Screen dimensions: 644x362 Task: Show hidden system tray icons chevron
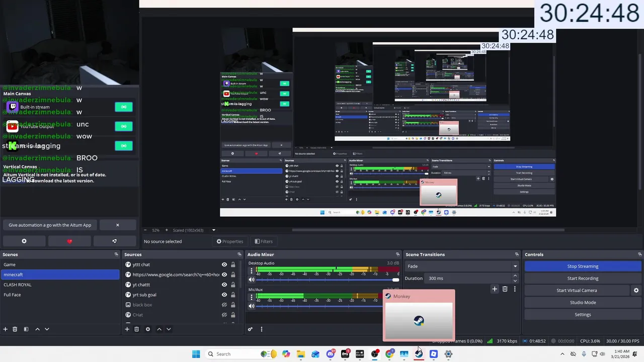click(562, 354)
